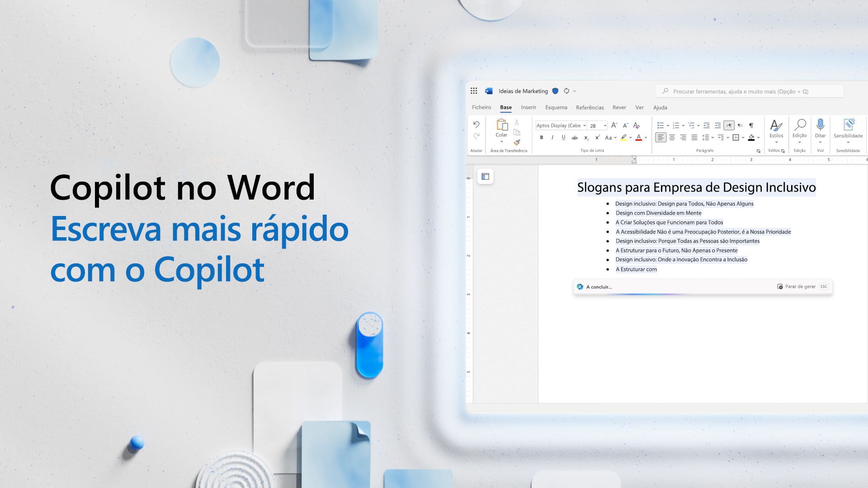Click the increase font size icon
This screenshot has width=868, height=488.
614,125
